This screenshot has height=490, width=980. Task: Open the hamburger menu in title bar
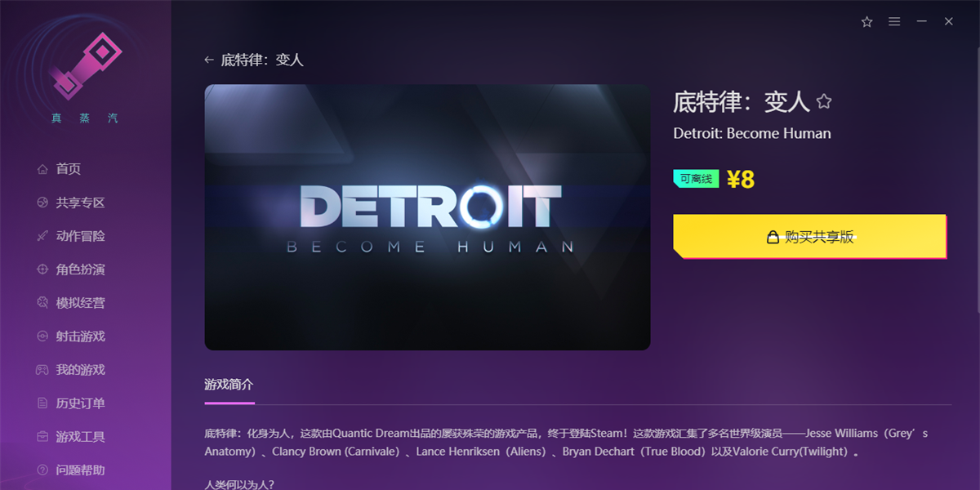[894, 22]
